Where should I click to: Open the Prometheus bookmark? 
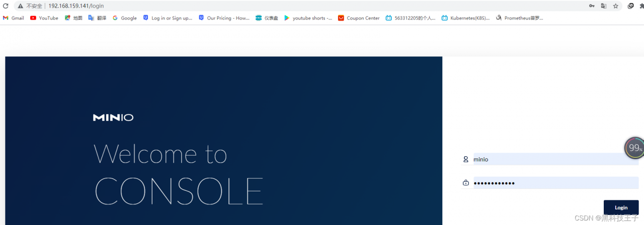[520, 18]
